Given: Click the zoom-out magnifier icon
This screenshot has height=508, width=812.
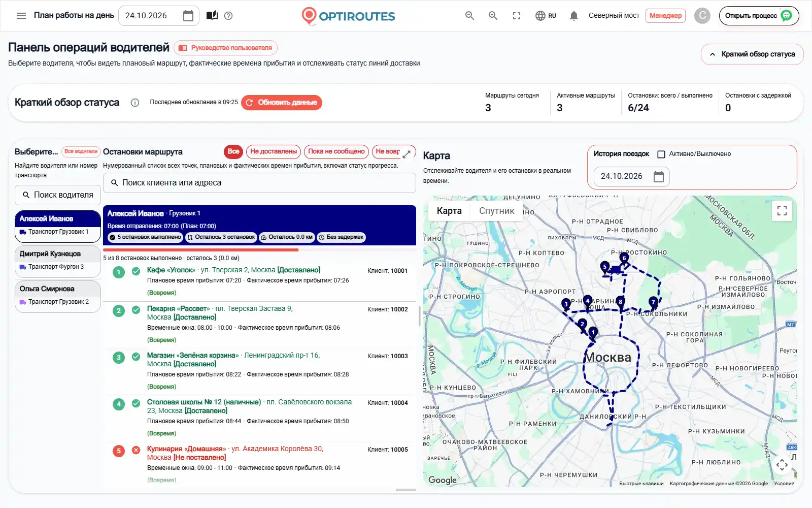Looking at the screenshot, I should [x=469, y=16].
